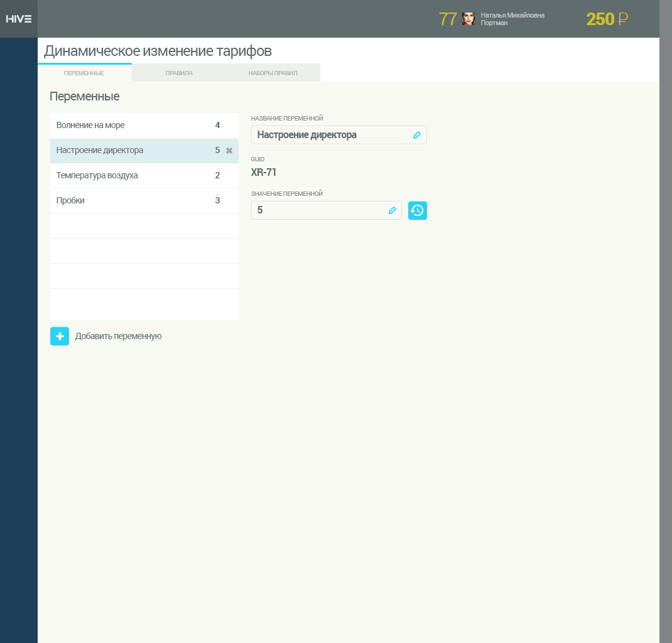Open the variable value history
This screenshot has width=672, height=643.
[x=418, y=210]
